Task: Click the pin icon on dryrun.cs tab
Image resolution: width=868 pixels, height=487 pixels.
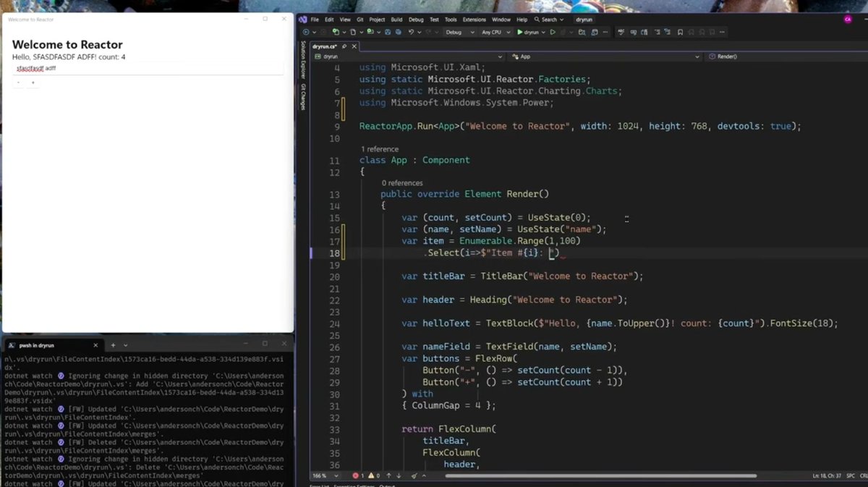Action: (344, 46)
